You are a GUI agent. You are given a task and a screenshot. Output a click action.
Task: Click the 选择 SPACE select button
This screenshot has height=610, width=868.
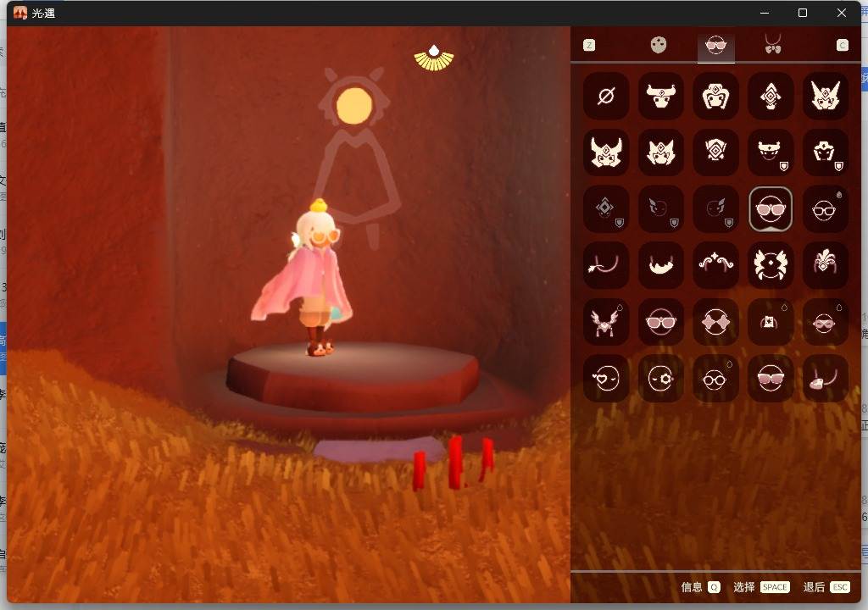tap(762, 587)
